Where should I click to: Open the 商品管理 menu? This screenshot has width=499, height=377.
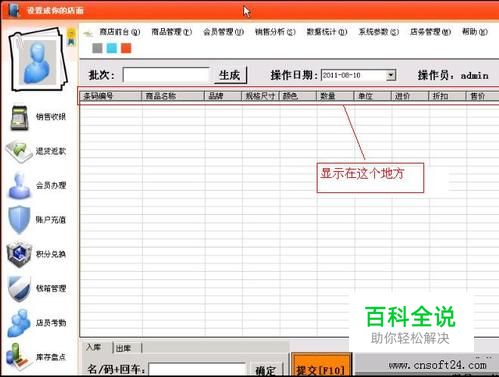click(172, 32)
